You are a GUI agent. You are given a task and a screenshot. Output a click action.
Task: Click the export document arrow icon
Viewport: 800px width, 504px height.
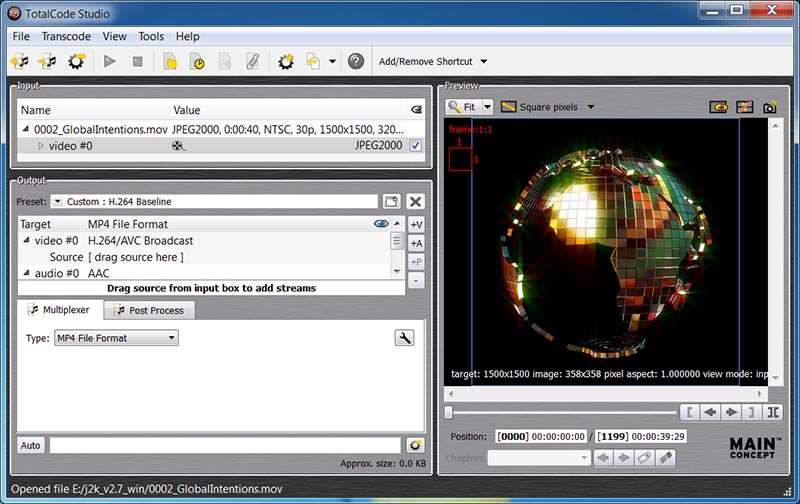[313, 61]
